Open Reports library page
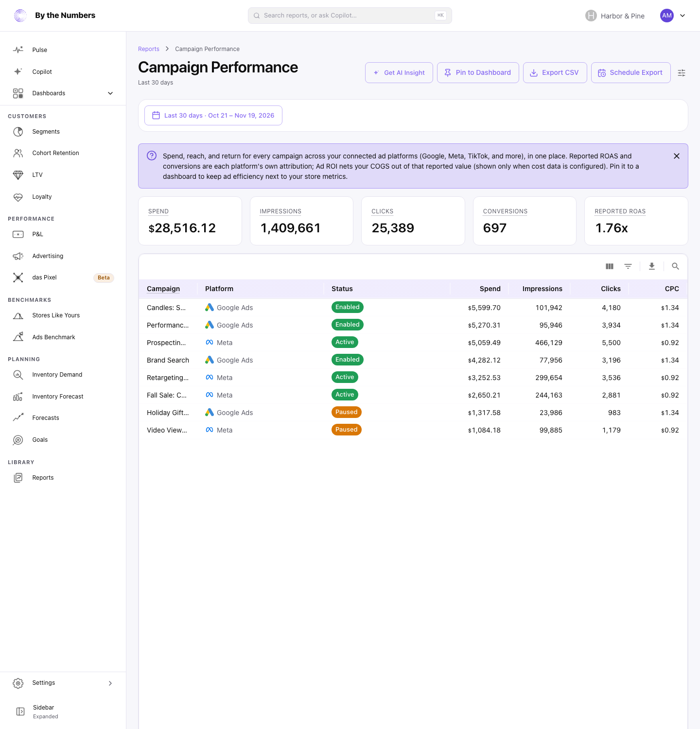The height and width of the screenshot is (729, 700). (x=63, y=478)
